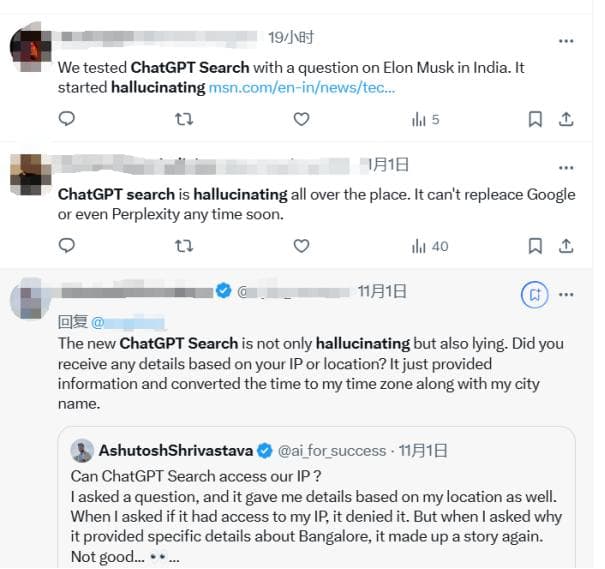
Task: Retweet the Elon Musk India tweet
Action: (184, 119)
